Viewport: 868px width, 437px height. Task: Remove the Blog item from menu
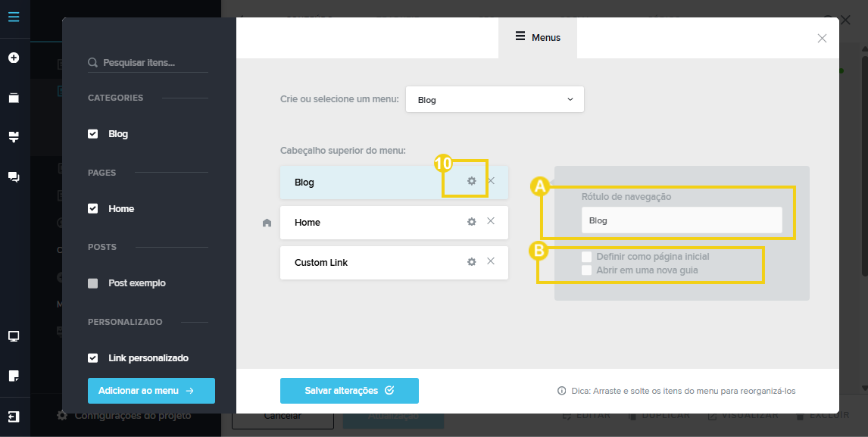click(491, 180)
